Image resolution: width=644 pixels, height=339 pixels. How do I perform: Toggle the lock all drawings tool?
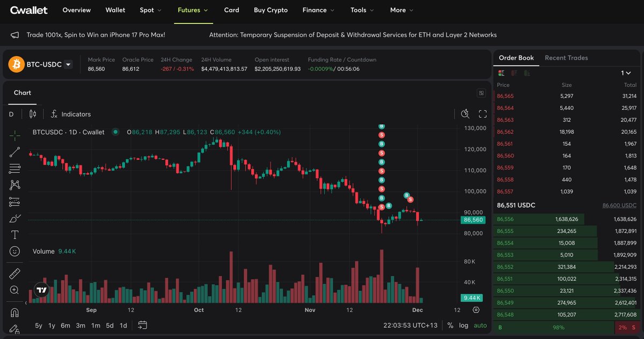click(x=14, y=328)
